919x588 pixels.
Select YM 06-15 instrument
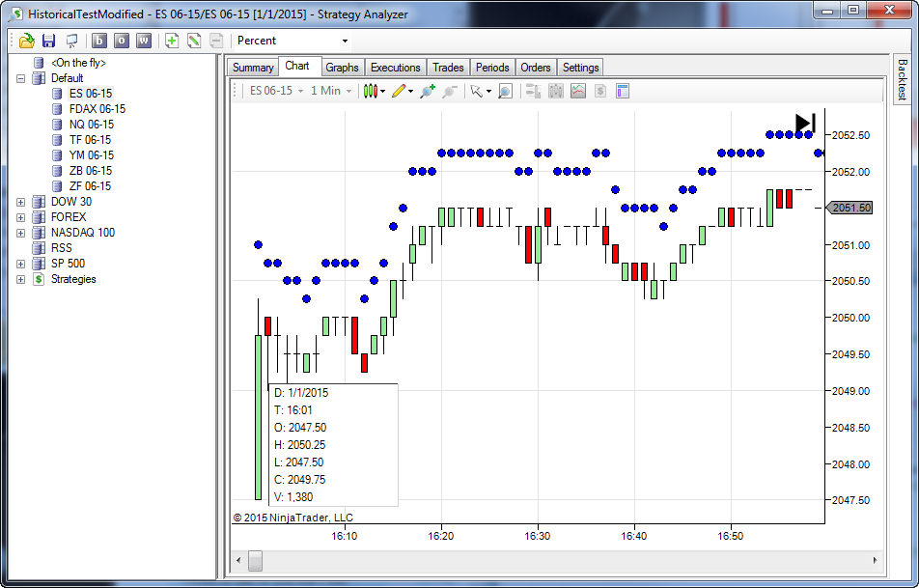[92, 155]
